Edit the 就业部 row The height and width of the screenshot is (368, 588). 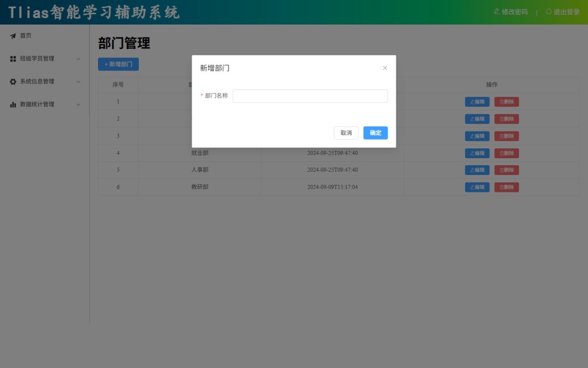(x=477, y=153)
